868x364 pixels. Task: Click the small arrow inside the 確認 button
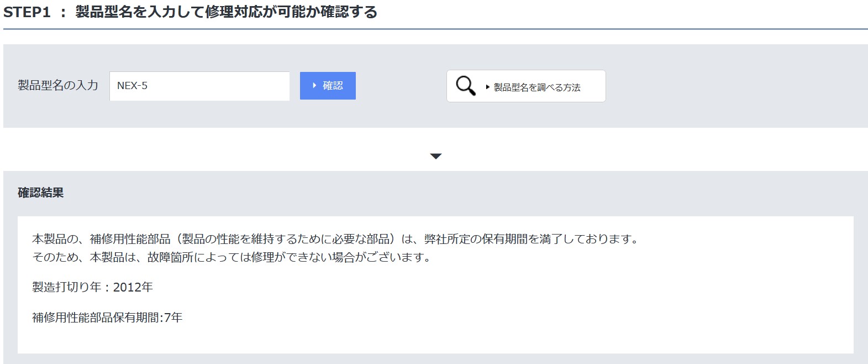314,86
